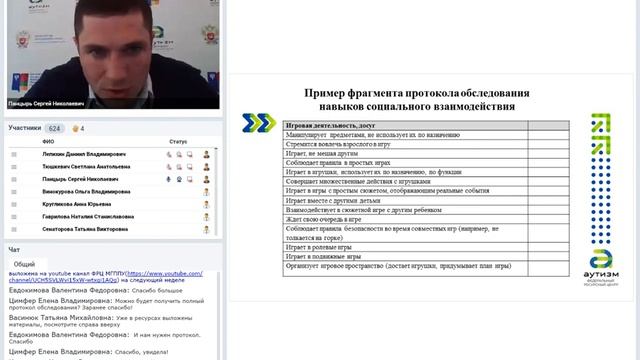Click the chat message 'Спасибо большое'
Viewport: 640px width, 360px height.
coord(157,291)
